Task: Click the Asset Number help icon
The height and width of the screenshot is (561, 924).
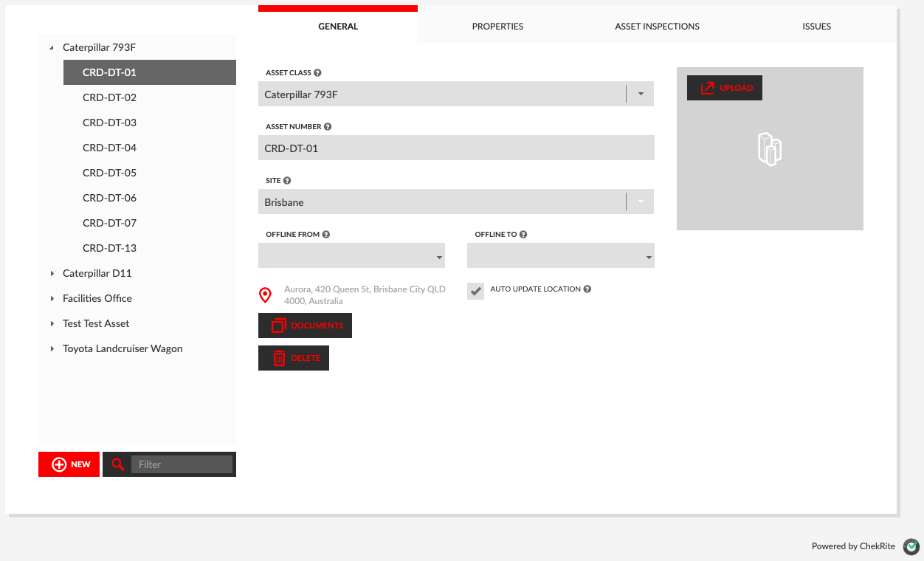Action: [328, 127]
